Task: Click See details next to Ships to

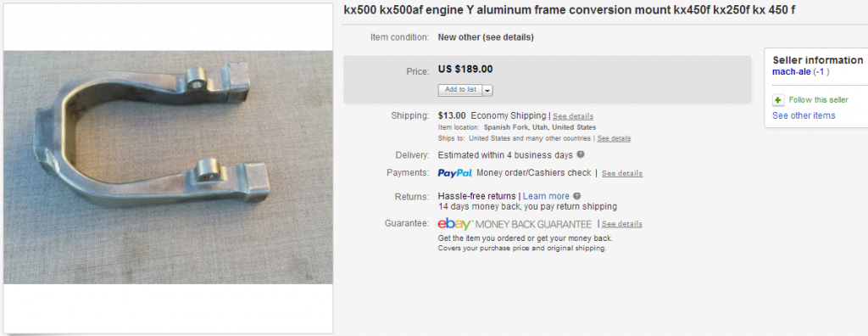Action: (614, 138)
